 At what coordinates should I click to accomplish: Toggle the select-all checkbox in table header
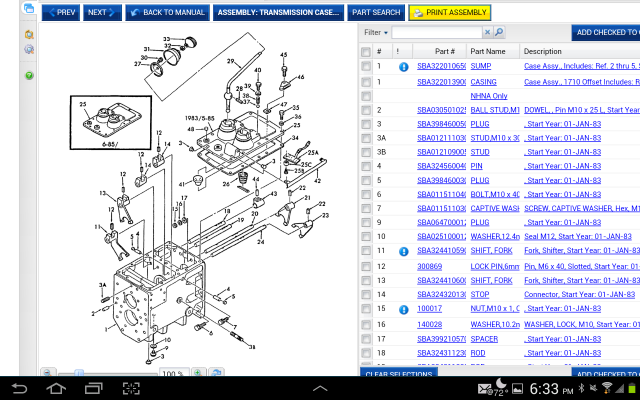coord(366,52)
